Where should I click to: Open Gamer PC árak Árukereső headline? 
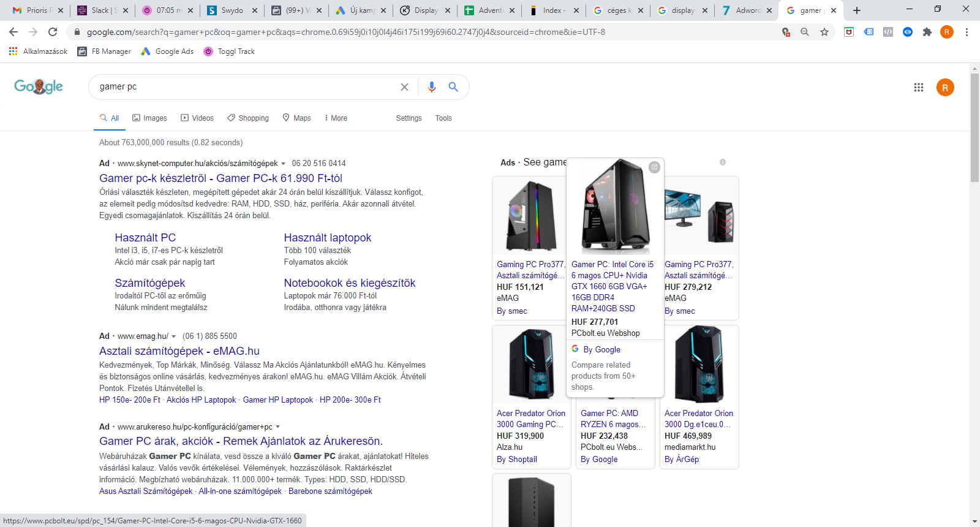pos(241,441)
